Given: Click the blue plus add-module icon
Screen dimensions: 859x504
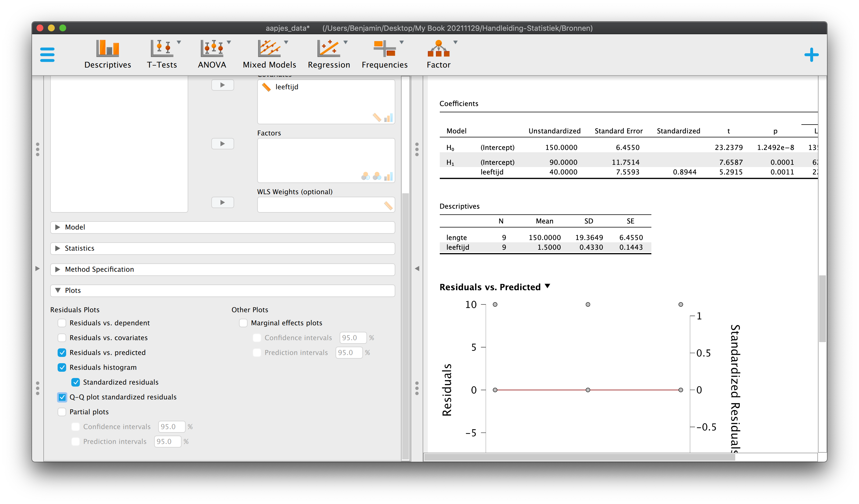Looking at the screenshot, I should [x=811, y=55].
